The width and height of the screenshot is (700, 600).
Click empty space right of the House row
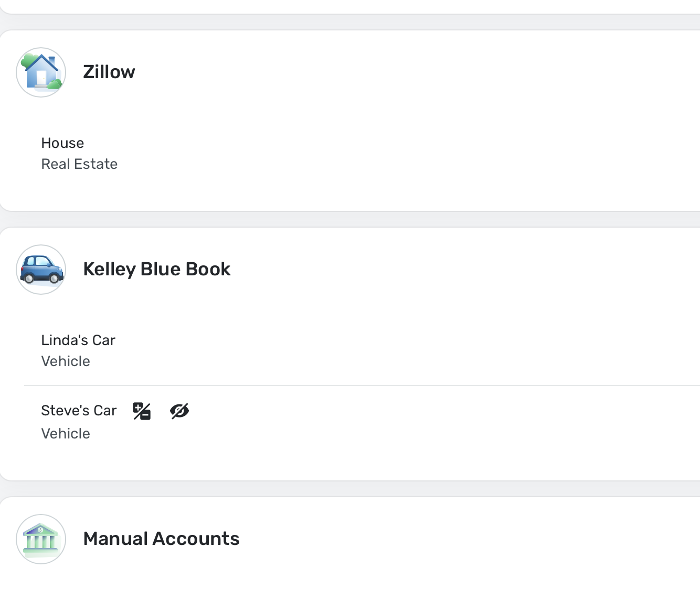coord(420,153)
